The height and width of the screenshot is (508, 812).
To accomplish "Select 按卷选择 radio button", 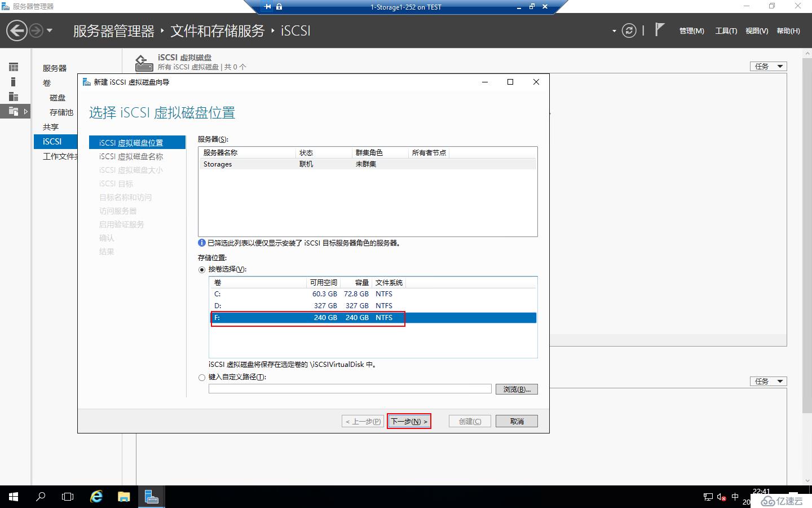I will coord(202,270).
